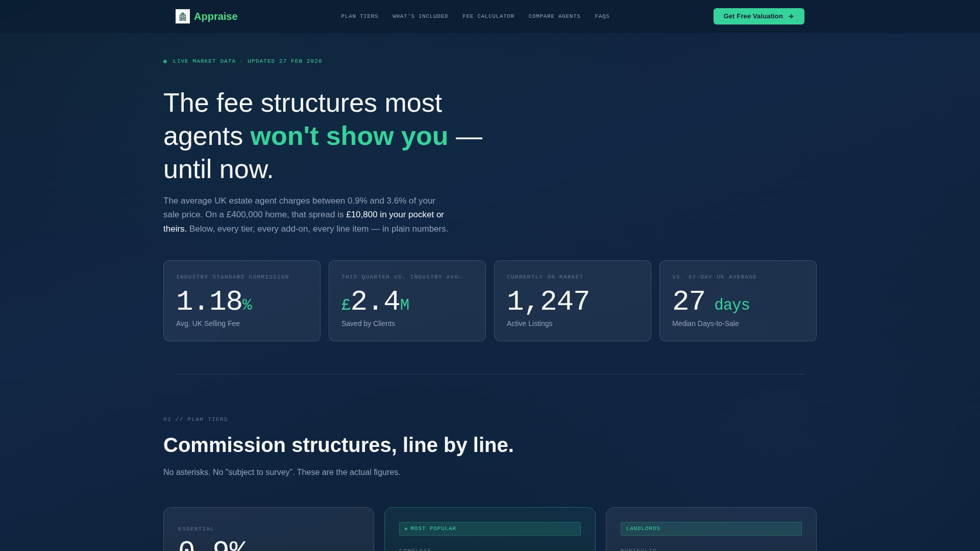This screenshot has height=551, width=980.
Task: Click the "No asterisks" subtitle text
Action: coord(282,472)
